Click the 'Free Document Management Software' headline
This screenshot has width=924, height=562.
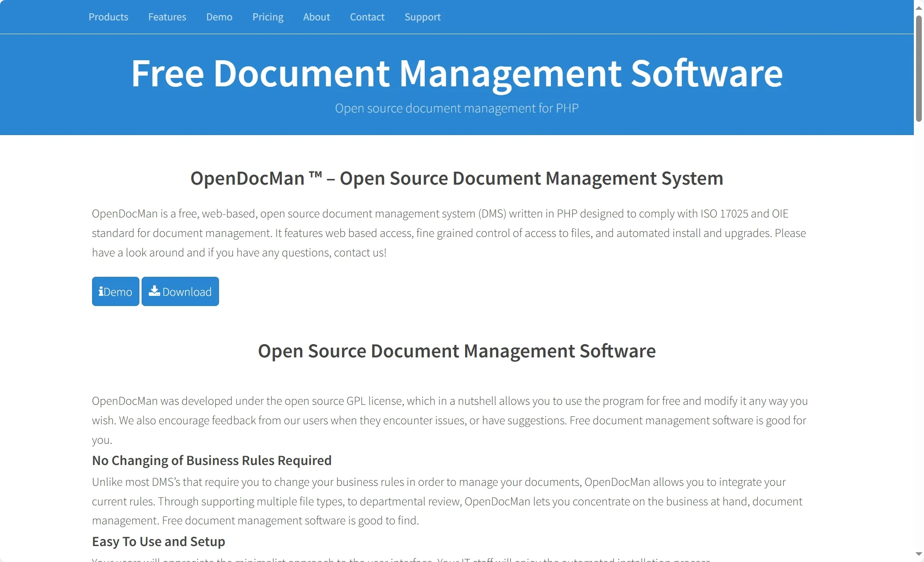(x=457, y=74)
